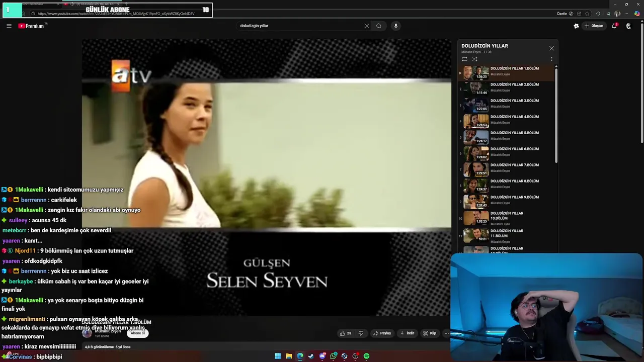This screenshot has width=644, height=362.
Task: Select DOLUDİZGİN YILLAR 11.BÖLÜM title
Action: (507, 233)
